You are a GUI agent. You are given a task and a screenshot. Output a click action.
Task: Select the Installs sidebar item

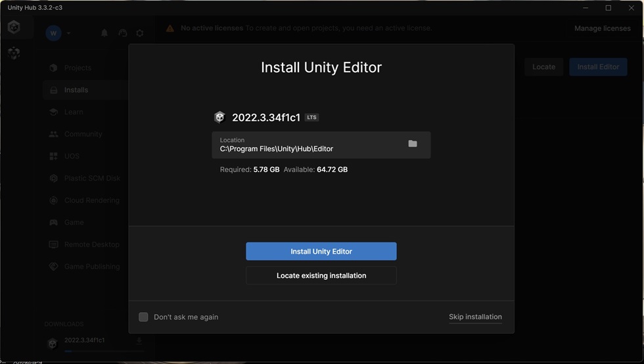[x=76, y=90]
